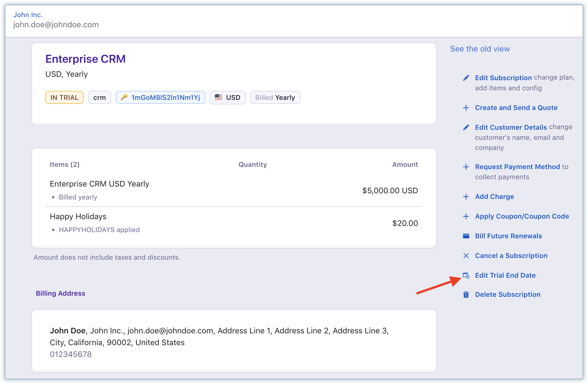The image size is (588, 384).
Task: Click the plus icon beside Create and Send a Quote
Action: click(466, 108)
